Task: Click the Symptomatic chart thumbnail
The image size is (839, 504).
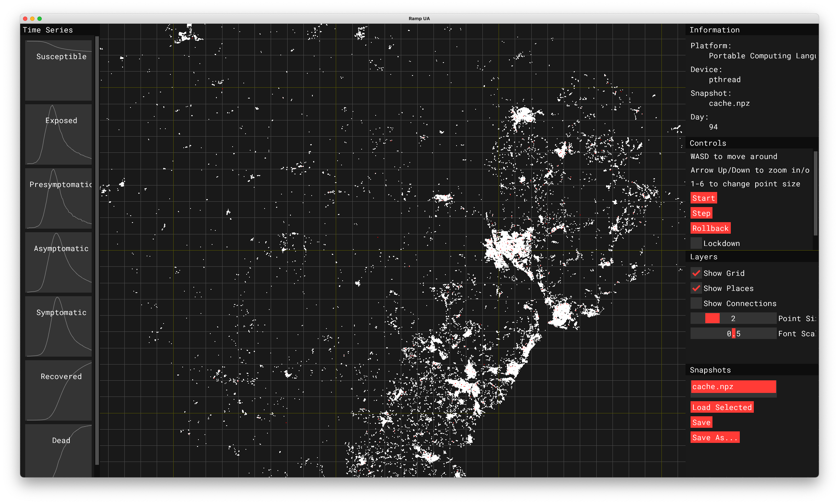Action: pos(58,326)
